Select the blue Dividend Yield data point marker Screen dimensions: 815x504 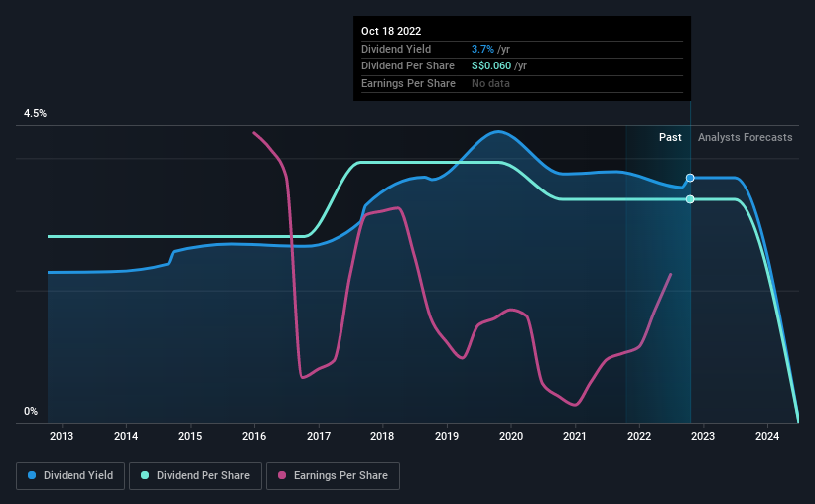[x=690, y=178]
